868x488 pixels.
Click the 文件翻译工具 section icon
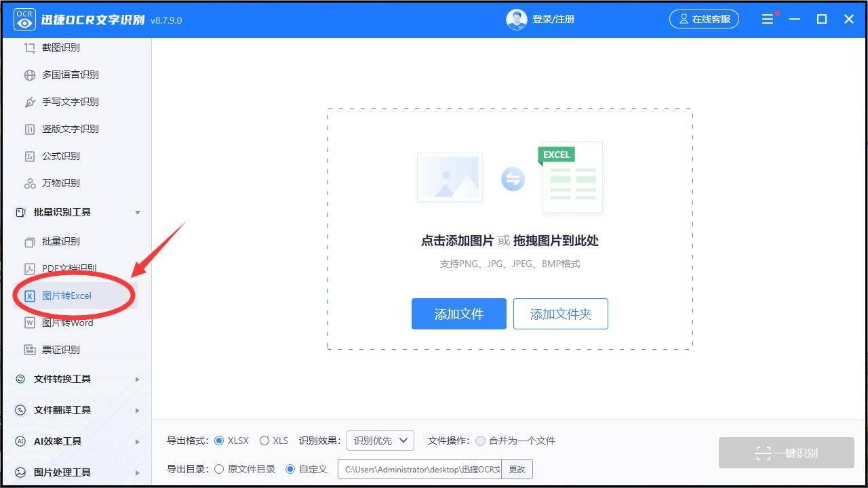pos(20,410)
